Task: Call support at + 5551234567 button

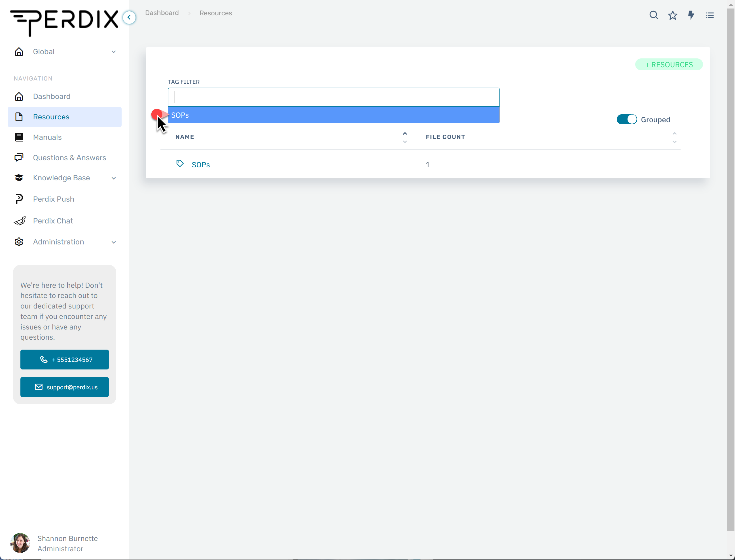Action: [65, 359]
